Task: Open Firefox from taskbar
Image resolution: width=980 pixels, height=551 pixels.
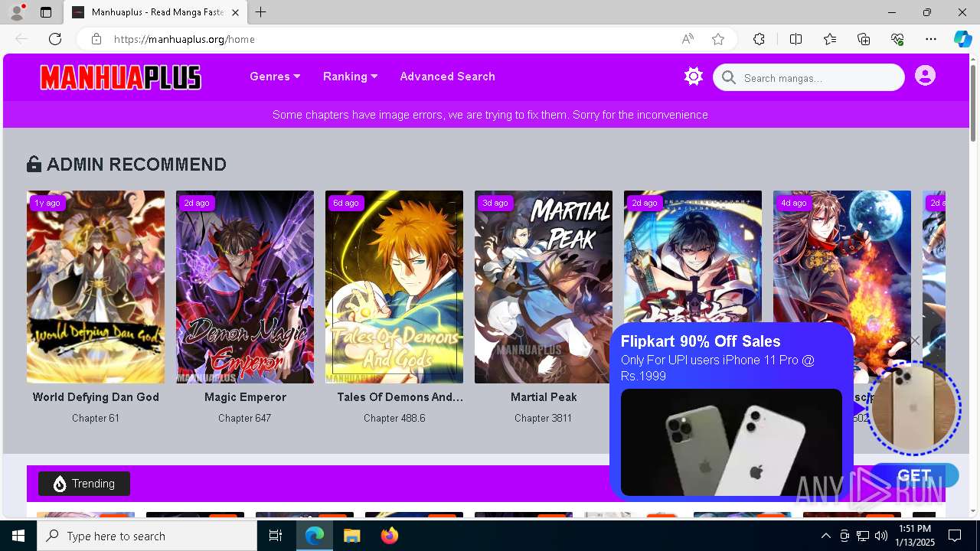Action: pyautogui.click(x=390, y=536)
